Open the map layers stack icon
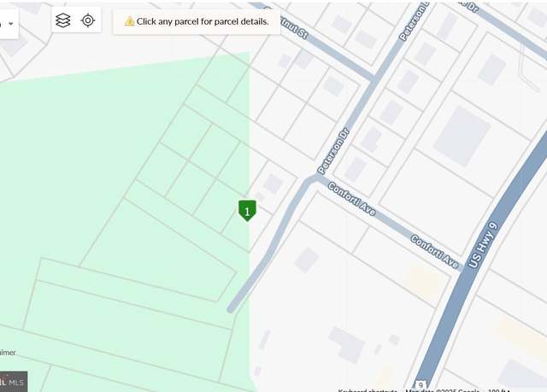The width and height of the screenshot is (547, 392). tap(63, 20)
